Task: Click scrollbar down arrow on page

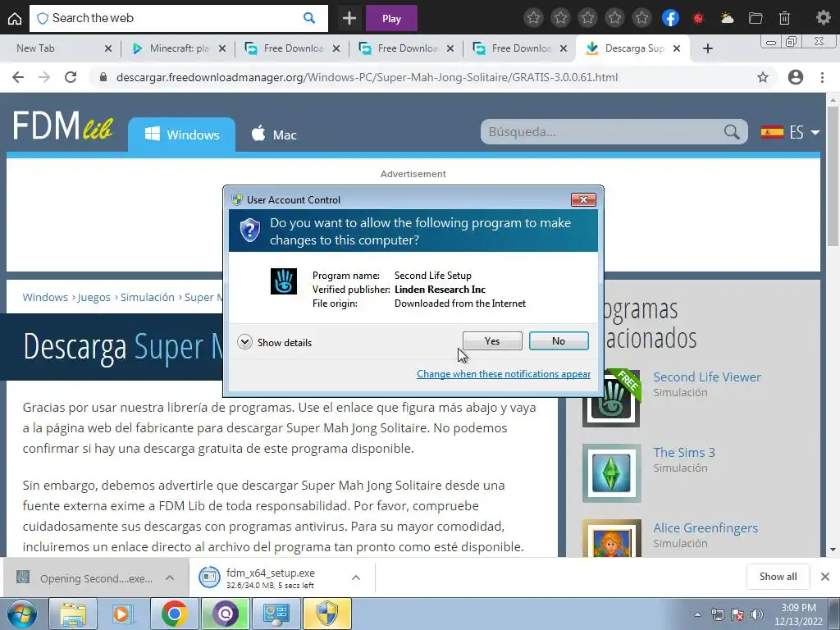Action: [833, 550]
